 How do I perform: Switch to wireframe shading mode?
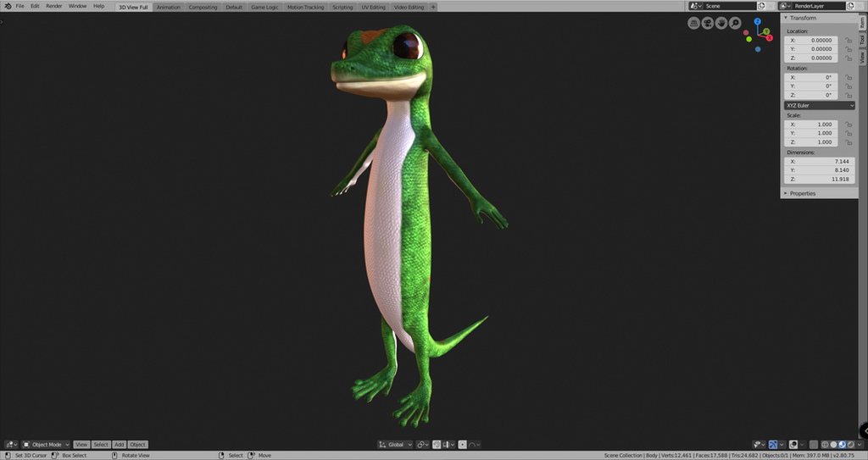(825, 445)
